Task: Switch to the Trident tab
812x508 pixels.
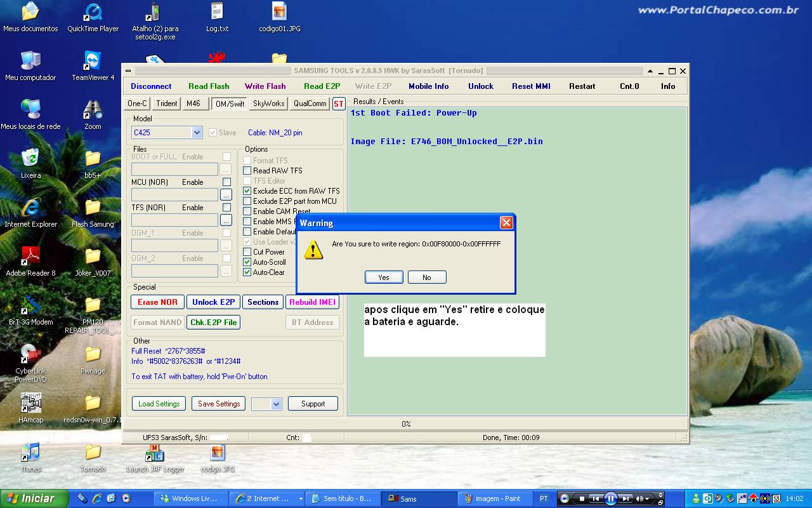Action: 167,104
